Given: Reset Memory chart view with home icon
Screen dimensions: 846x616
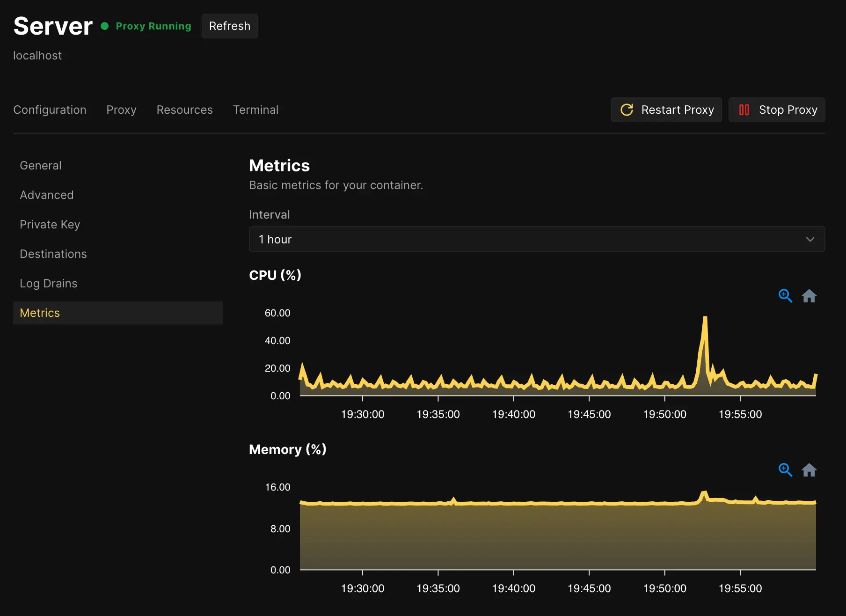Looking at the screenshot, I should pyautogui.click(x=810, y=470).
